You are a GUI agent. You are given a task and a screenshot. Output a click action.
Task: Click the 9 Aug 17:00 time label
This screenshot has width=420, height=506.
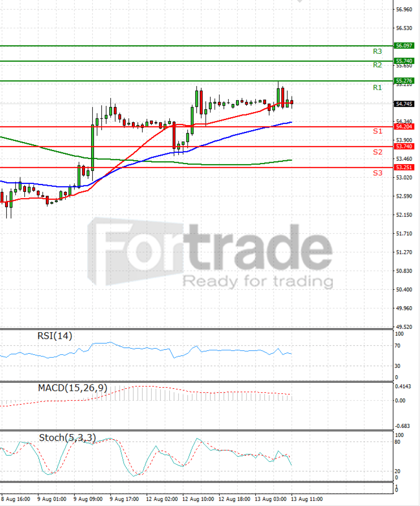tap(125, 499)
